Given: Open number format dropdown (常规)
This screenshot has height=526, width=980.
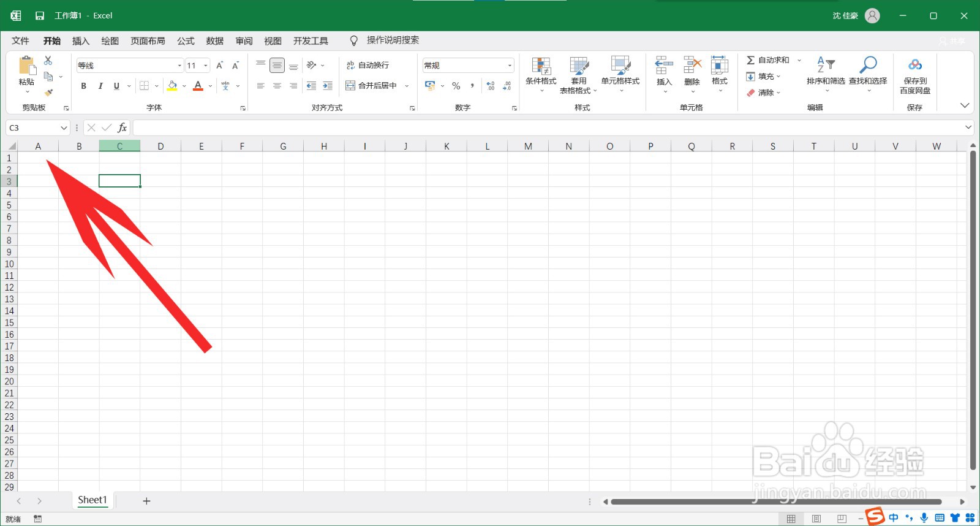Looking at the screenshot, I should [510, 66].
